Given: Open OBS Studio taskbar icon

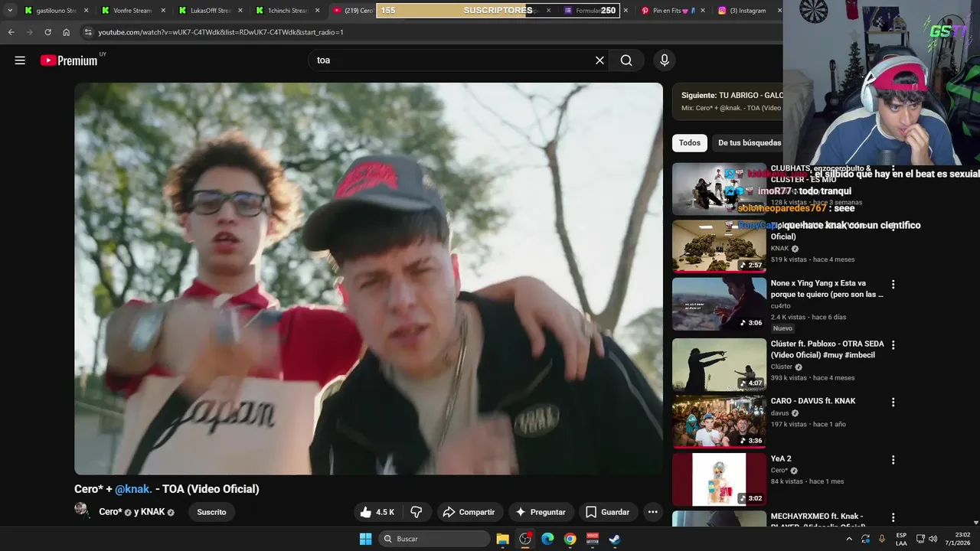Looking at the screenshot, I should point(525,539).
